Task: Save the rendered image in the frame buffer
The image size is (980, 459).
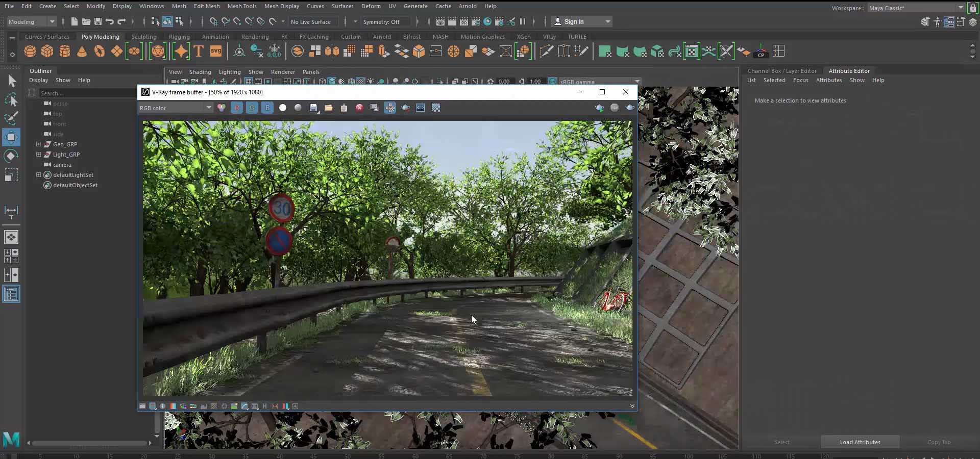Action: tap(313, 108)
